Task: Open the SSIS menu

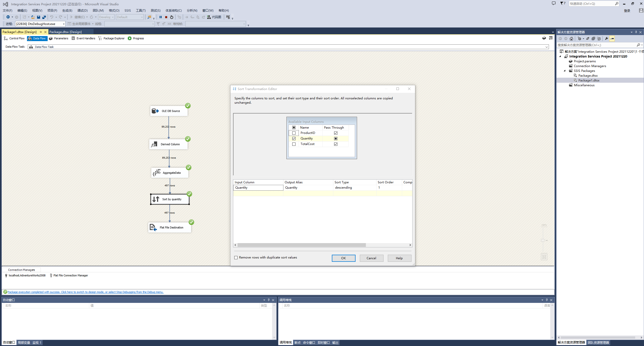Action: click(x=128, y=11)
